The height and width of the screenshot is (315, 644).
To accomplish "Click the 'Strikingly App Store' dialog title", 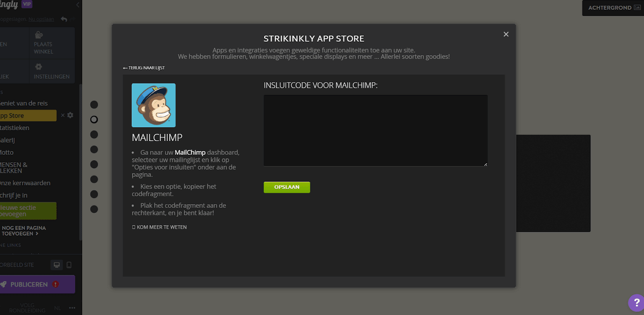I will click(x=314, y=39).
